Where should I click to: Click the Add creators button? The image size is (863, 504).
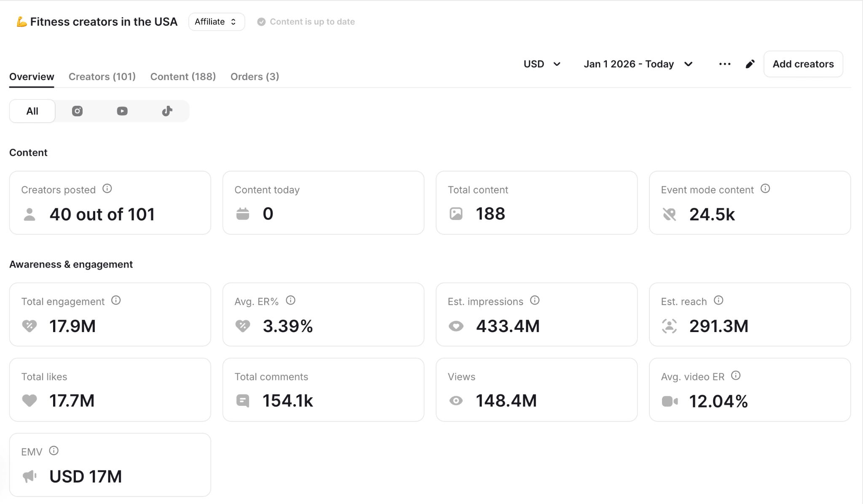[x=803, y=64]
